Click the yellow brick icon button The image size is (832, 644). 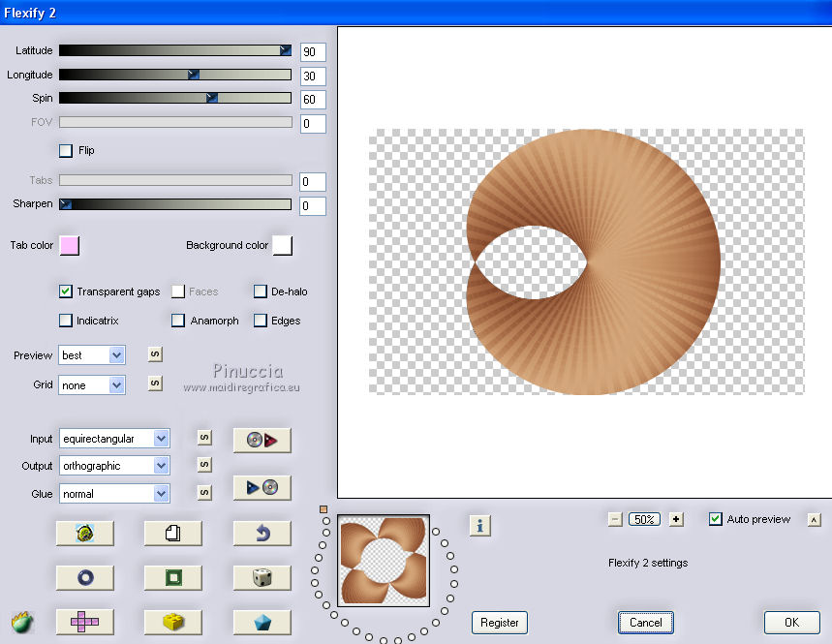[x=173, y=622]
